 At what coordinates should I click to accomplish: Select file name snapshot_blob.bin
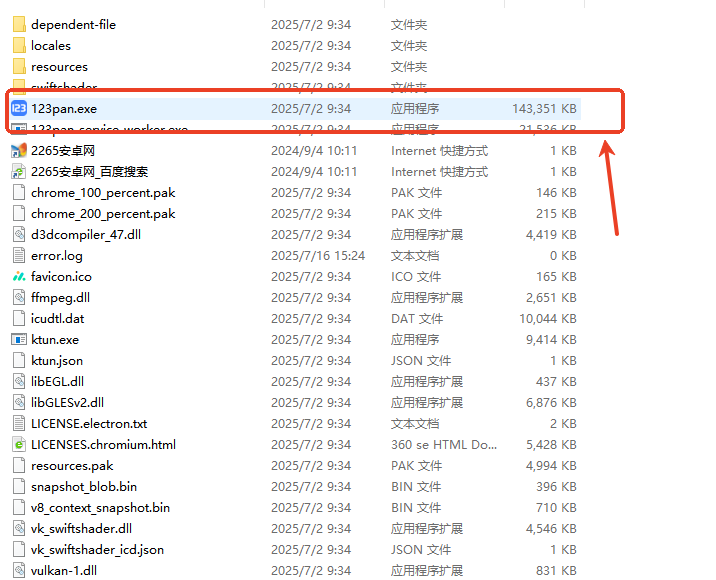click(x=84, y=487)
